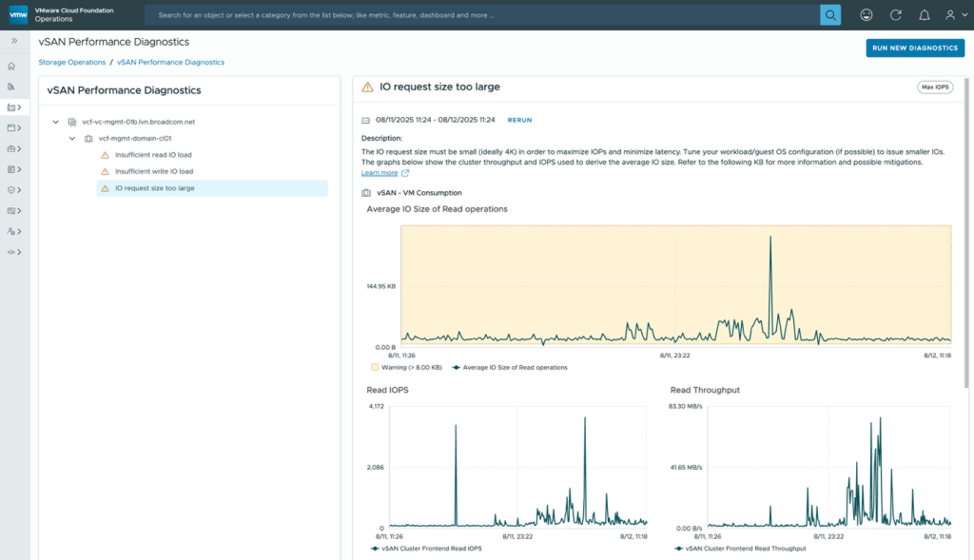Screen dimensions: 974x560
Task: Click the VMware vmw logo
Action: point(18,14)
